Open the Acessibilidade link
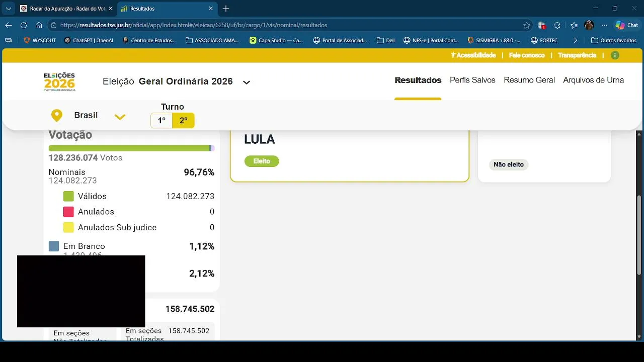 (x=473, y=55)
